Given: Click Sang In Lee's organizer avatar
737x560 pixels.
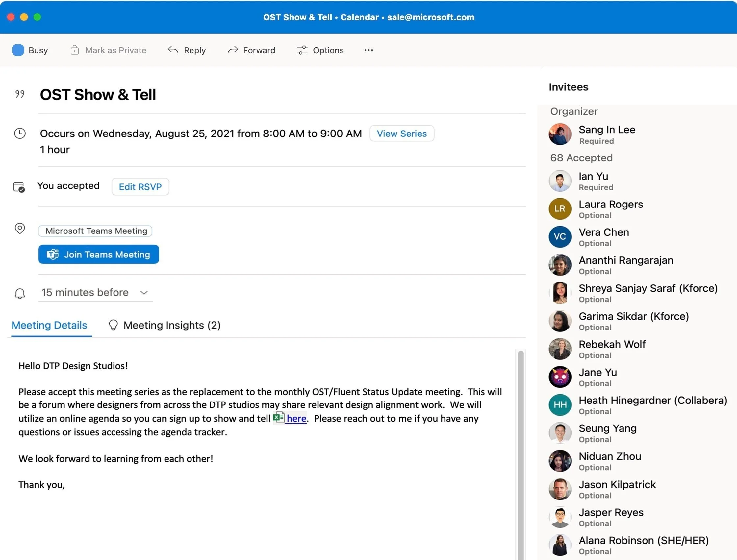Looking at the screenshot, I should point(560,134).
